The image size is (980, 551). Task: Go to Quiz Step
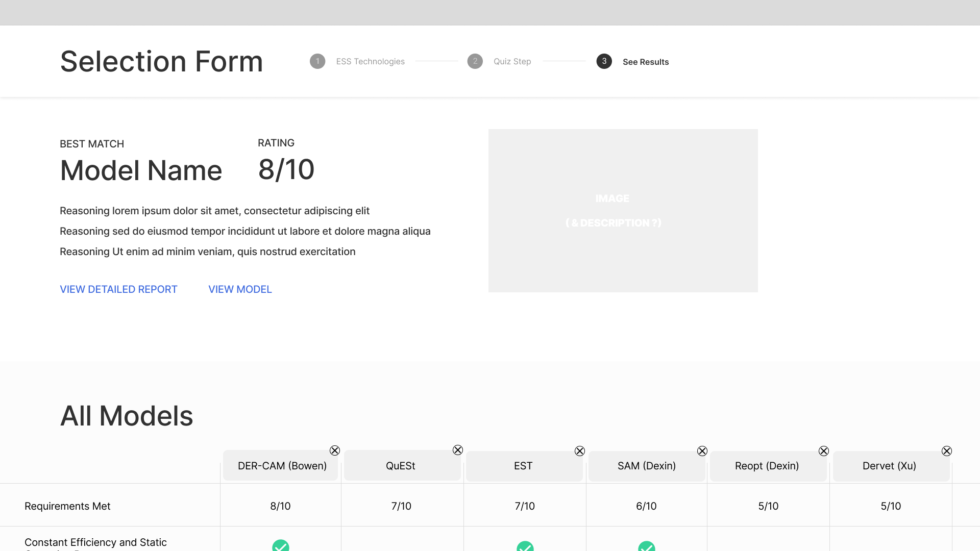pos(512,62)
